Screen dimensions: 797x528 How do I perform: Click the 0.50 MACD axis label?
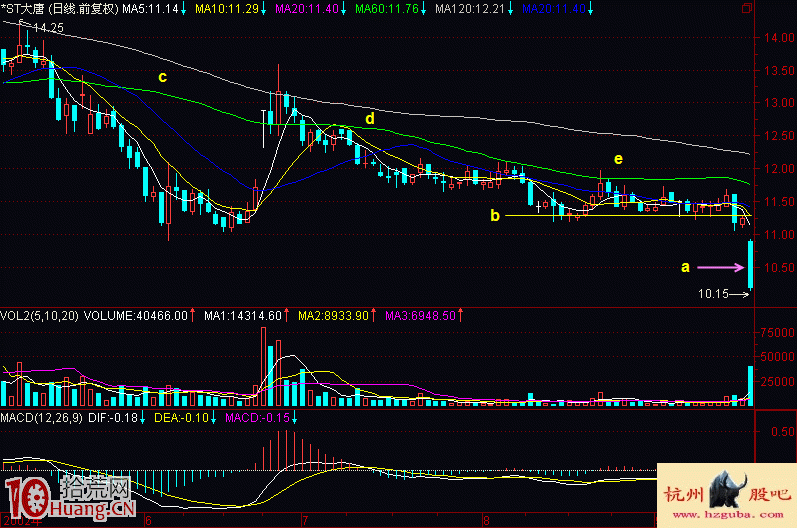783,431
